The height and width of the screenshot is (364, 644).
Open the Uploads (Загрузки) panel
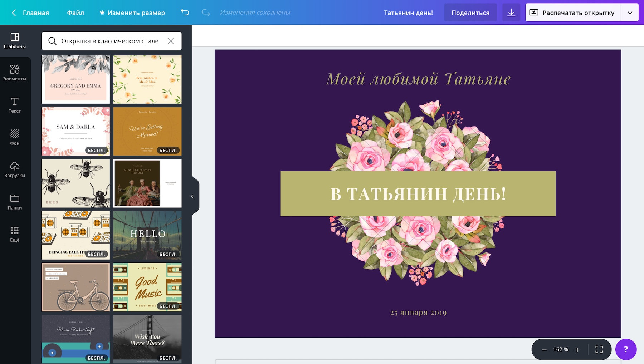pos(15,169)
